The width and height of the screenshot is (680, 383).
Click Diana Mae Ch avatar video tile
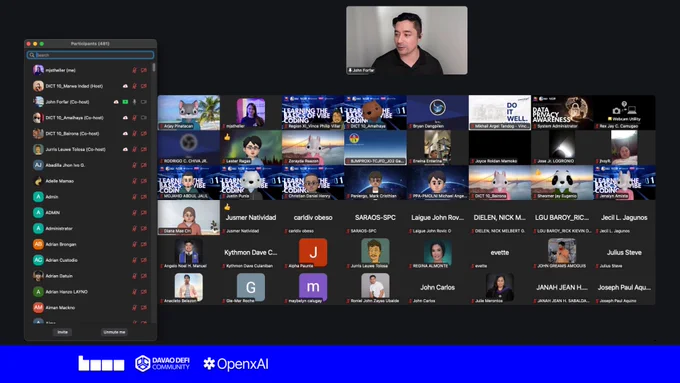click(189, 218)
